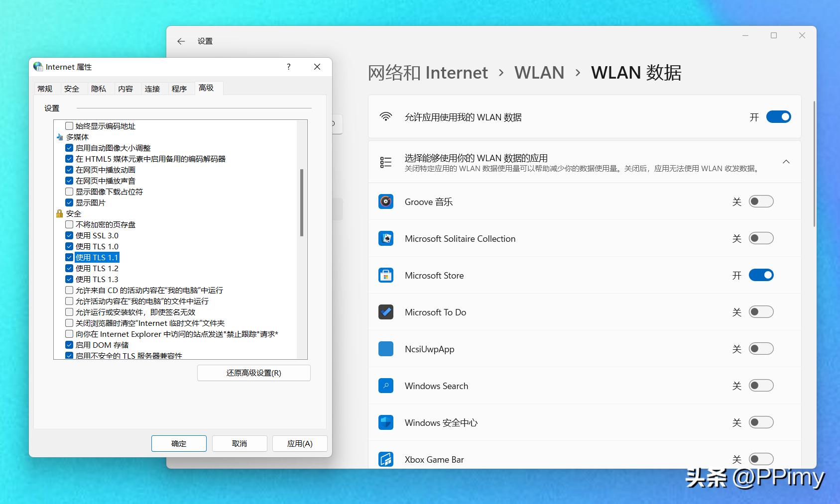Check 允许来自 CD 的活动内容 checkbox
This screenshot has width=840, height=504.
(x=69, y=290)
